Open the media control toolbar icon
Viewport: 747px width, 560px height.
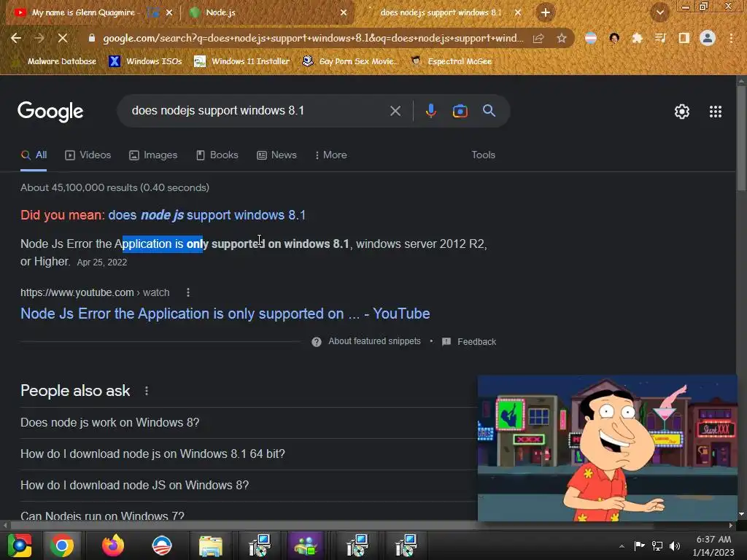pos(660,38)
